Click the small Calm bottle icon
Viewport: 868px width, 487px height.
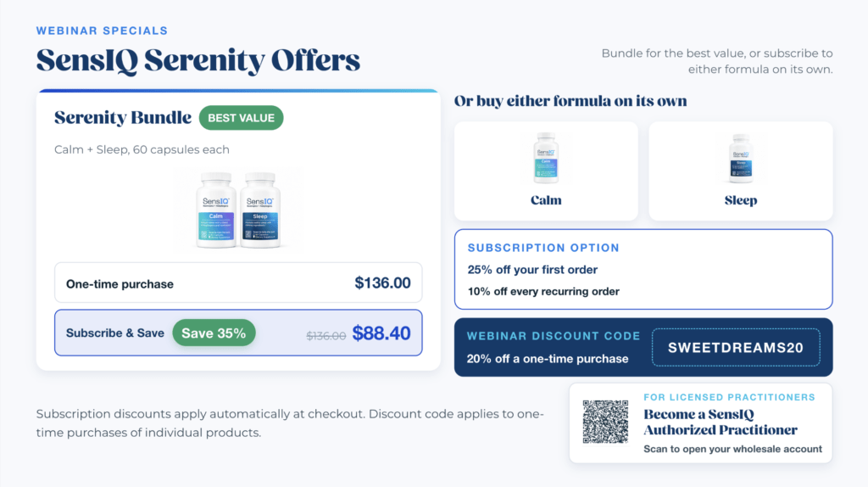click(546, 158)
